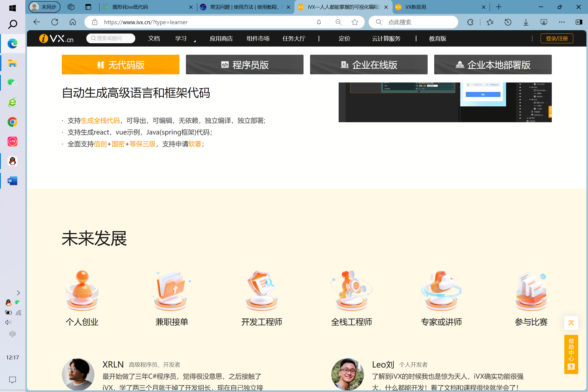This screenshot has width=588, height=392.
Task: Add this page to favorites star
Action: point(355,22)
